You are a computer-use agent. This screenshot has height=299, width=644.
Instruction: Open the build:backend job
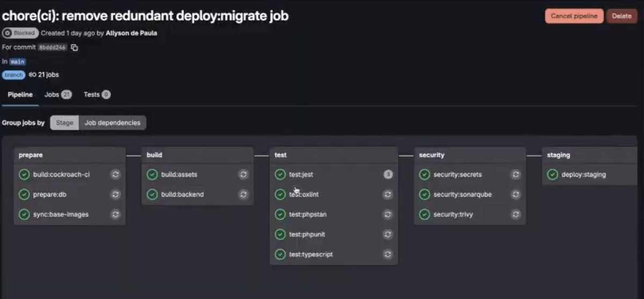[182, 194]
